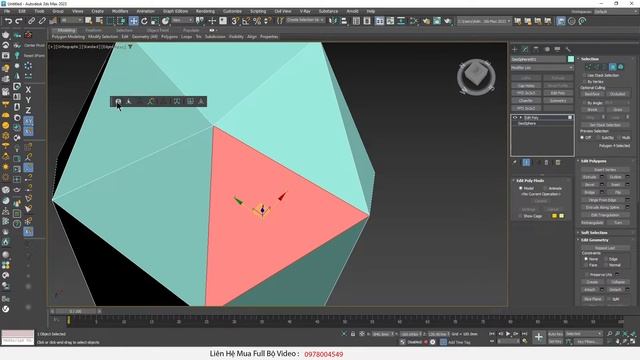Viewport: 640px width, 360px height.
Task: Select Edge constraint radio button
Action: click(x=606, y=259)
